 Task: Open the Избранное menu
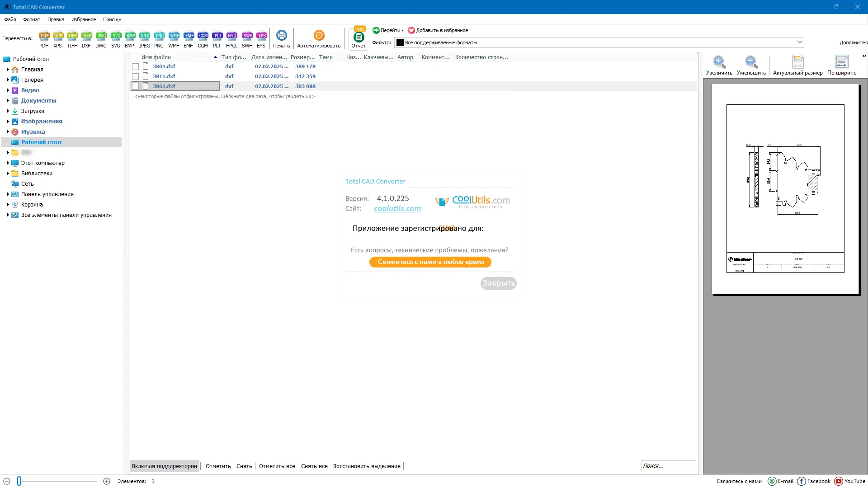(x=84, y=19)
